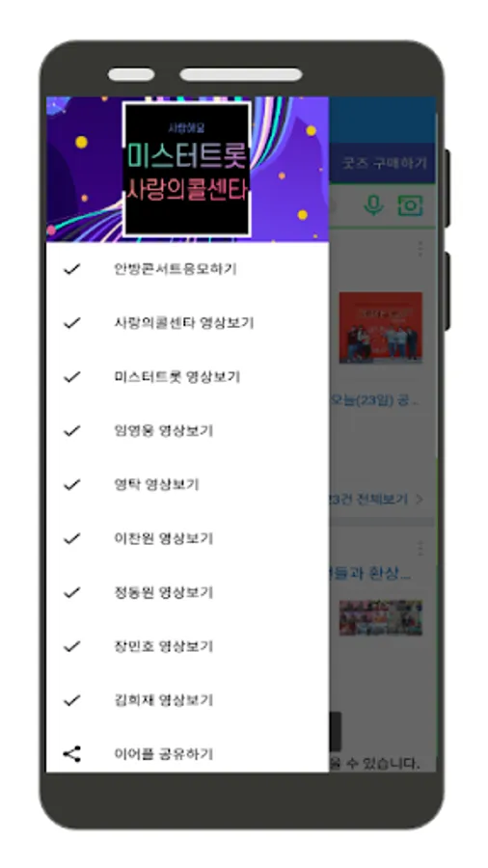488x868 pixels.
Task: Select the 미스터트롯 영상보기 menu item
Action: pos(187,377)
